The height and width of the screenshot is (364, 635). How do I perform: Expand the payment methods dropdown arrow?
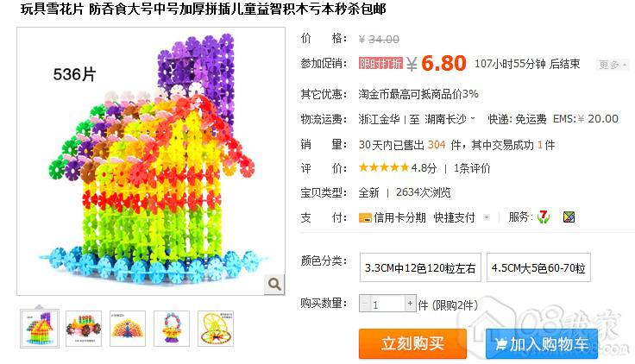(x=487, y=218)
